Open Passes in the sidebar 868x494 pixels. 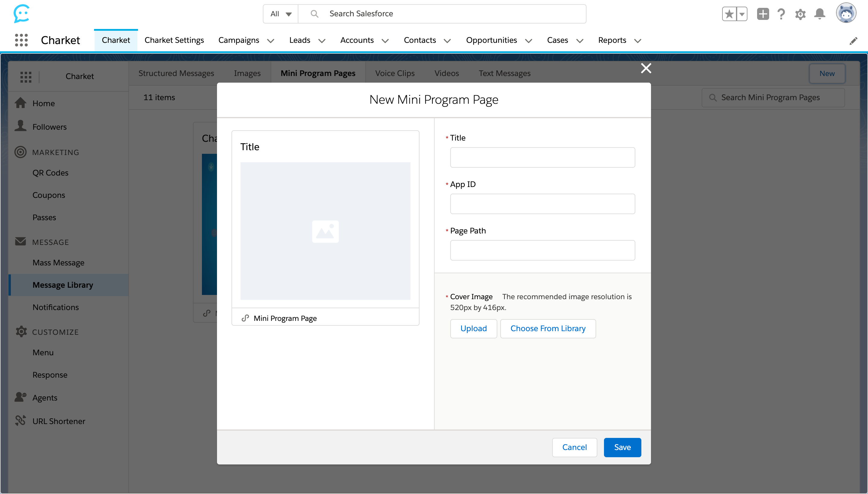click(44, 217)
